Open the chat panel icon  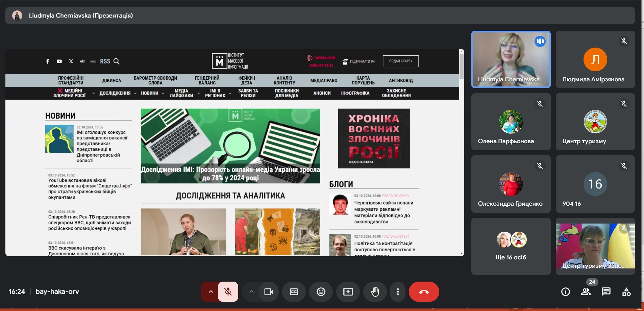pyautogui.click(x=606, y=292)
